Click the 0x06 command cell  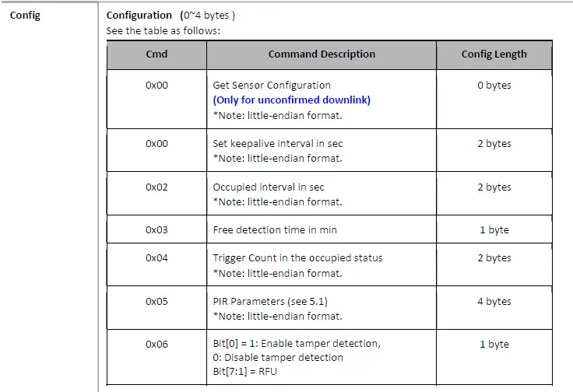[x=156, y=345]
